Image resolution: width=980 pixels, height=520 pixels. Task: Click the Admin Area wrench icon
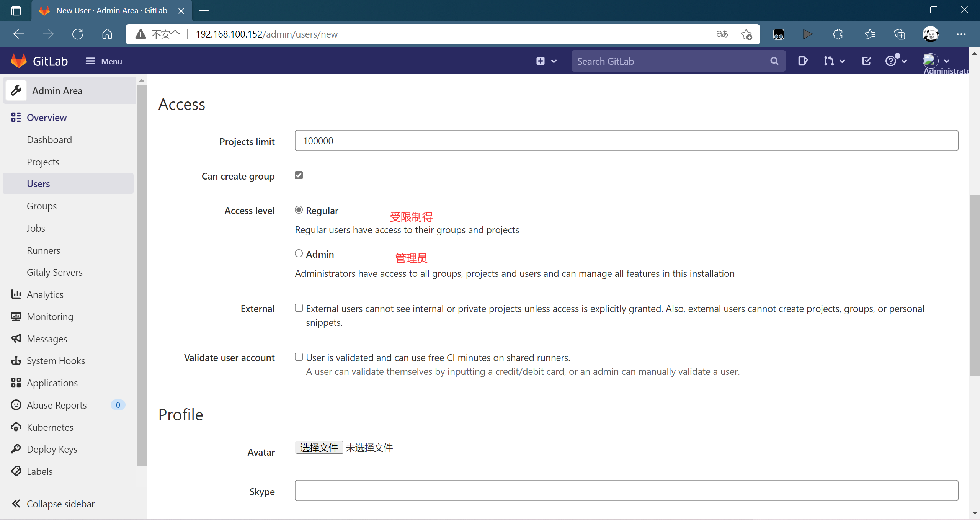[16, 91]
